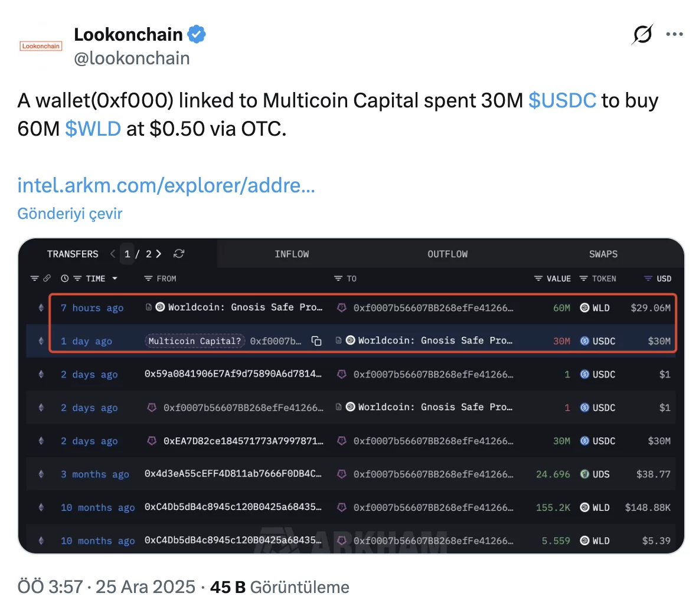Open the TIME column sort dropdown
The width and height of the screenshot is (699, 616).
click(x=115, y=278)
